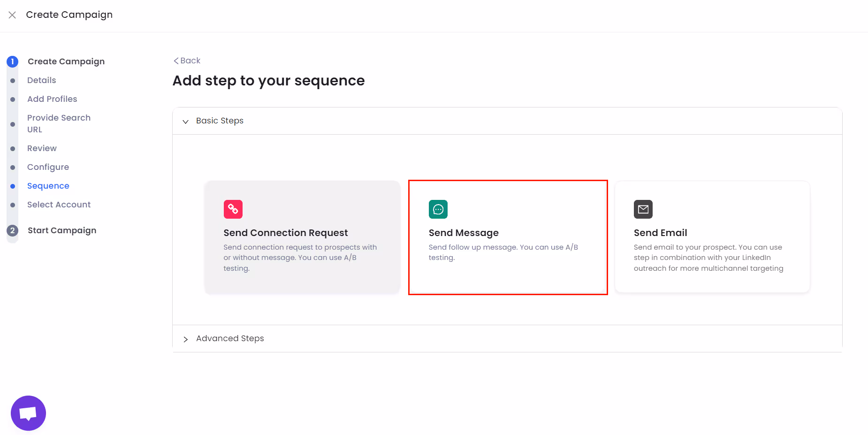Click the dot indicator beside Sequence

tap(12, 186)
